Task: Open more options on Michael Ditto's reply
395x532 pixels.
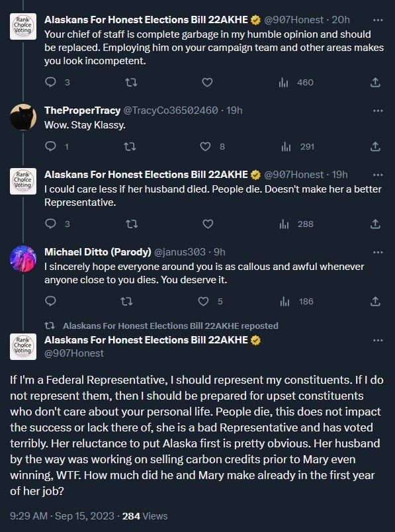Action: click(x=378, y=252)
